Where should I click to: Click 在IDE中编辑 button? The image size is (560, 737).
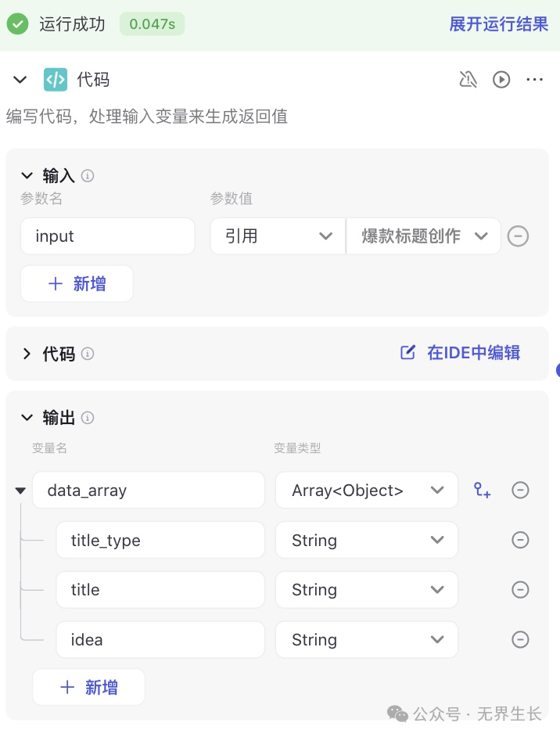[461, 353]
